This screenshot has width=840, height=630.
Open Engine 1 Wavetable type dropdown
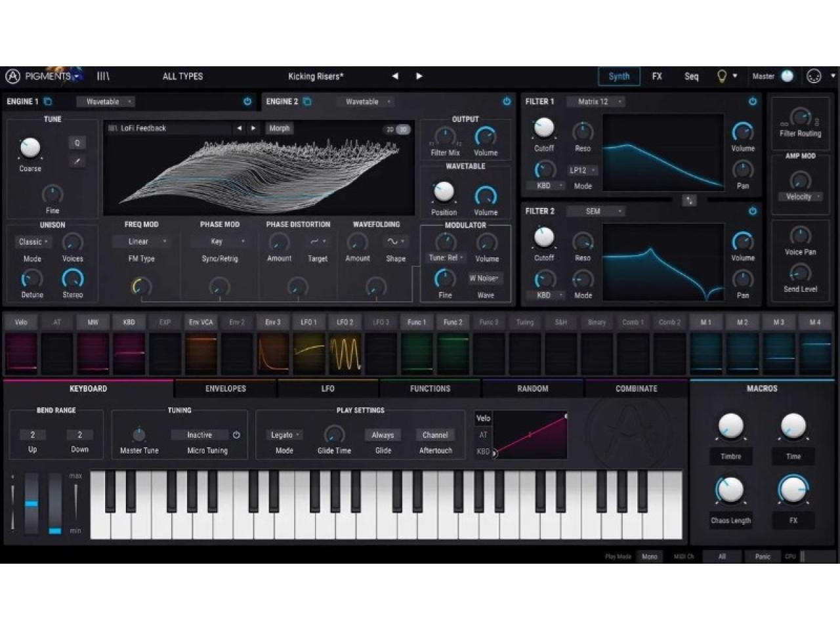pyautogui.click(x=106, y=102)
